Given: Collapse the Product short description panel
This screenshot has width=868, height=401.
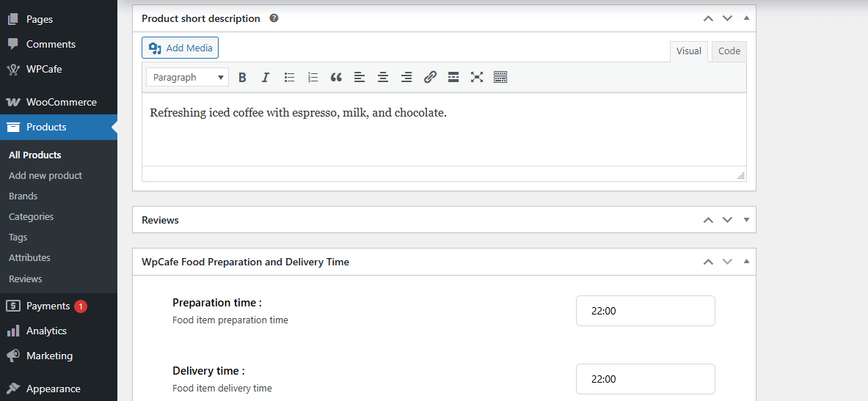Looking at the screenshot, I should [x=746, y=18].
